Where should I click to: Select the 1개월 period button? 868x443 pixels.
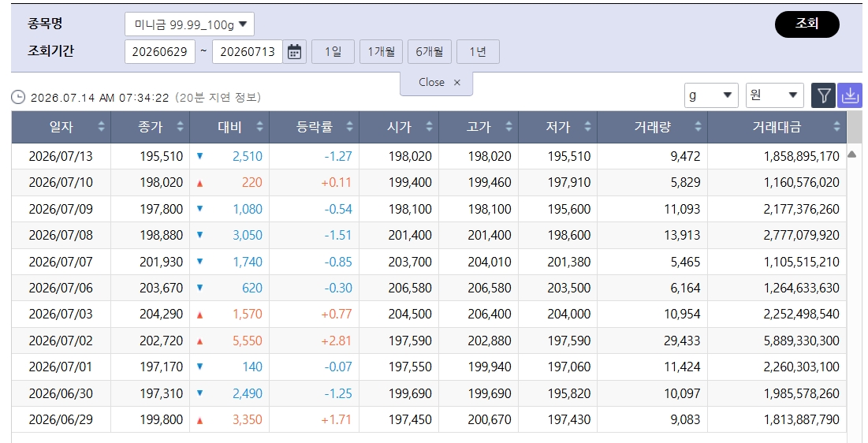point(381,51)
